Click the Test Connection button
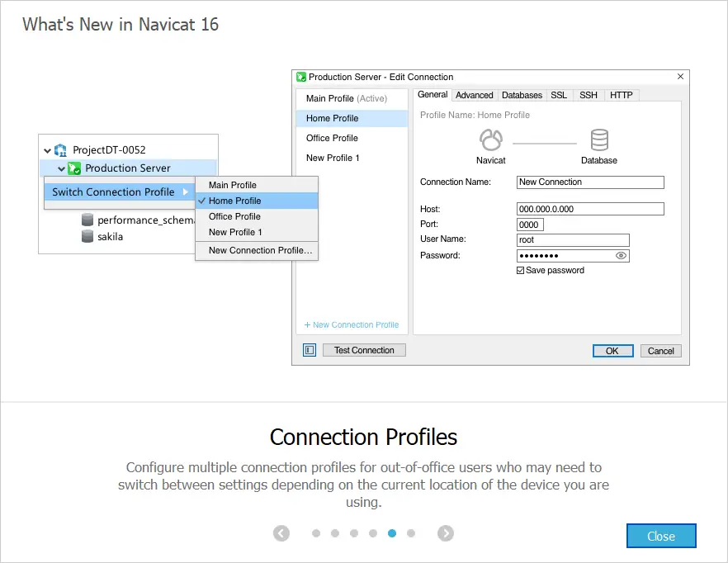This screenshot has height=563, width=728. click(364, 350)
